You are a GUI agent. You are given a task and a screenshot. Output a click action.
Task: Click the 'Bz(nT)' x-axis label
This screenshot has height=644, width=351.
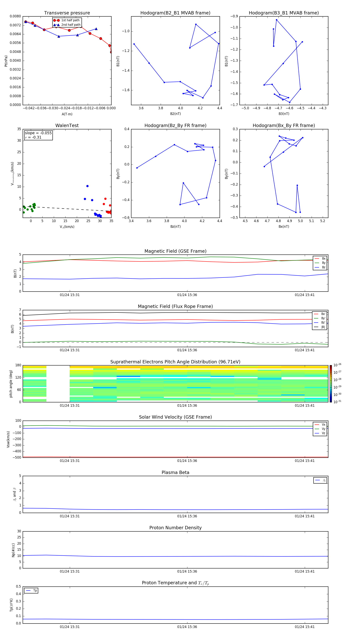(175, 227)
